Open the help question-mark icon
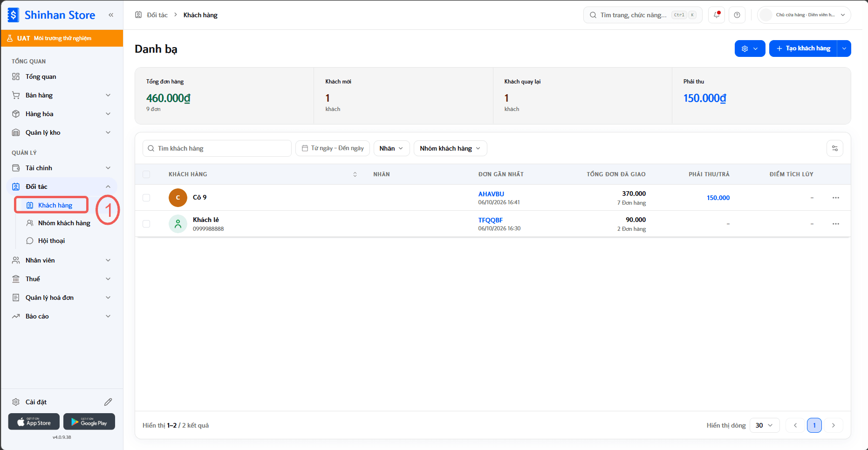The width and height of the screenshot is (868, 450). click(737, 15)
